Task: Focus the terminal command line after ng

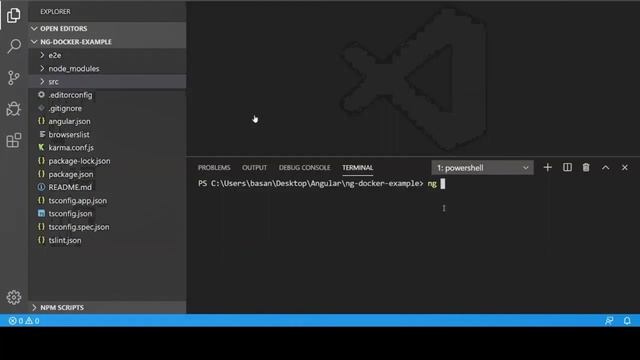Action: tap(443, 184)
